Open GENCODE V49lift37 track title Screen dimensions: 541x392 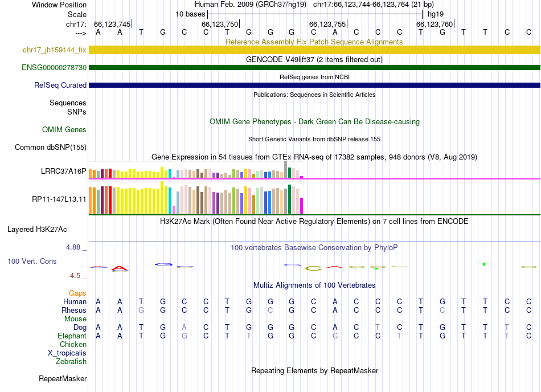click(314, 59)
